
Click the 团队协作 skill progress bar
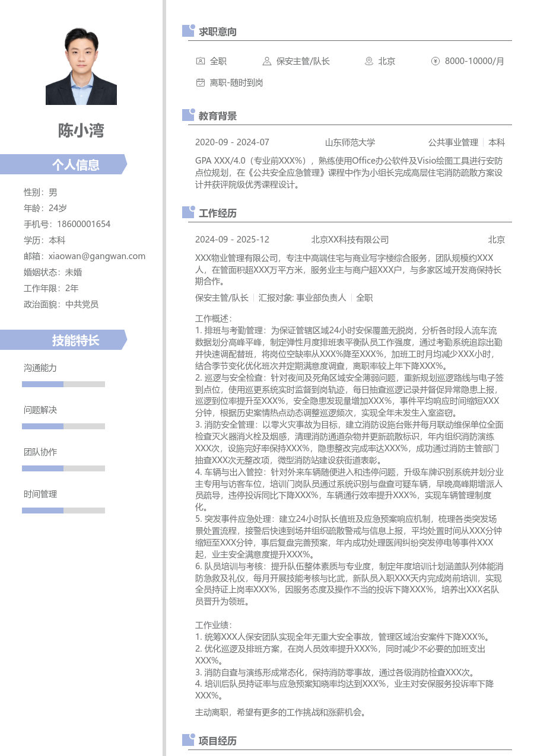[x=63, y=468]
